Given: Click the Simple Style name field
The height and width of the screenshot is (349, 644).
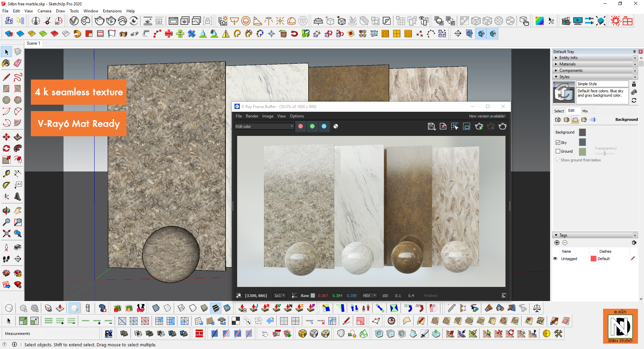Looking at the screenshot, I should 602,84.
